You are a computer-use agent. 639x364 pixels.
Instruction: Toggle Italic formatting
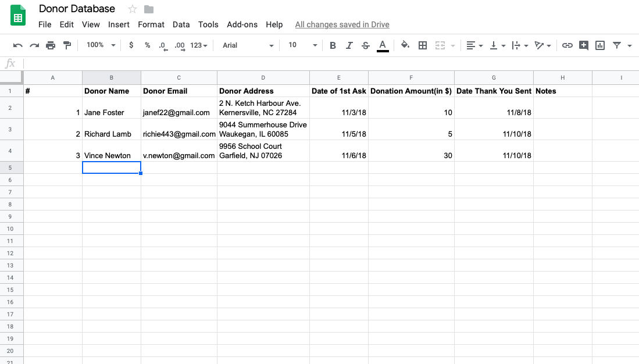point(349,45)
